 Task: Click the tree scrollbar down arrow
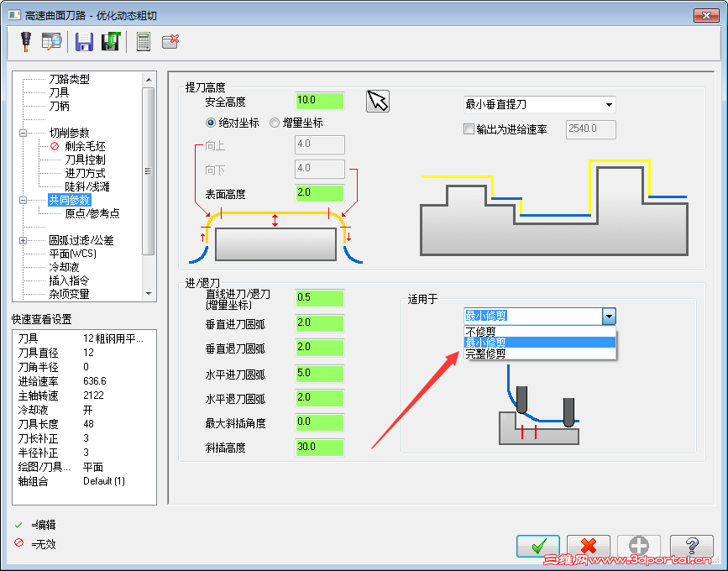point(149,293)
